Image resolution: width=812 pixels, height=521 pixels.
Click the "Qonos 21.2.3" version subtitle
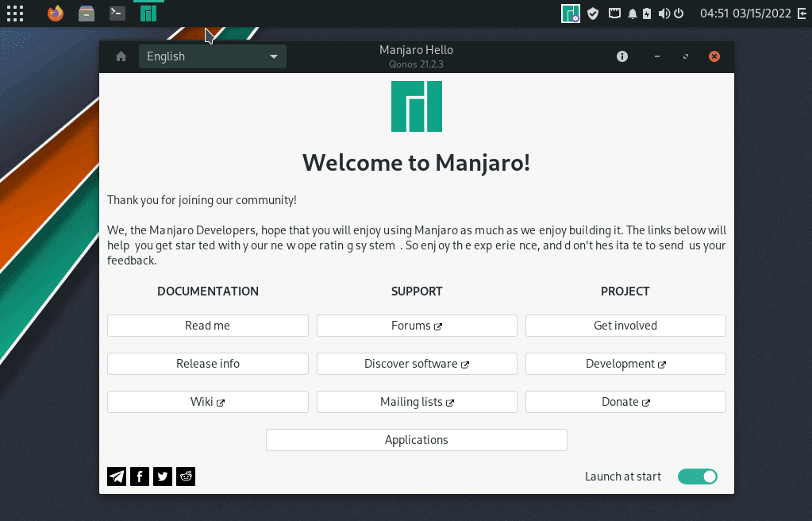(417, 64)
